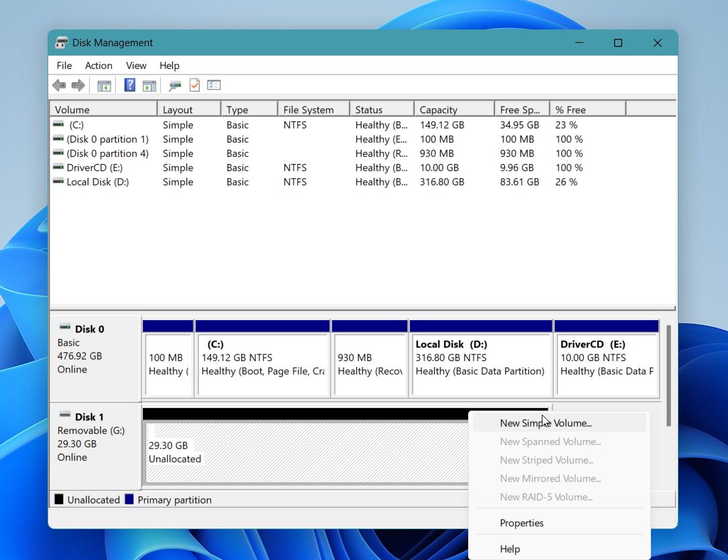This screenshot has width=728, height=560.
Task: Click the greyed New RAID-5 Volume... entry
Action: (x=559, y=497)
